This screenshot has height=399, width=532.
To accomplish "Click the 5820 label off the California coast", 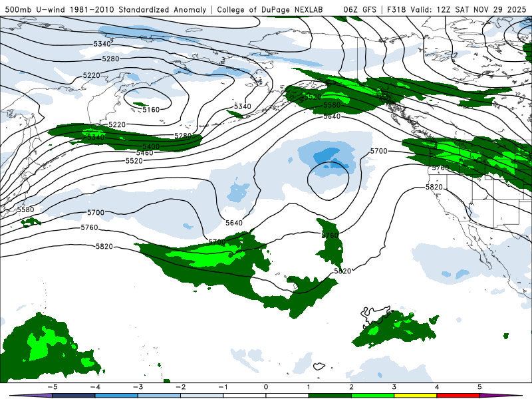I will click(434, 187).
